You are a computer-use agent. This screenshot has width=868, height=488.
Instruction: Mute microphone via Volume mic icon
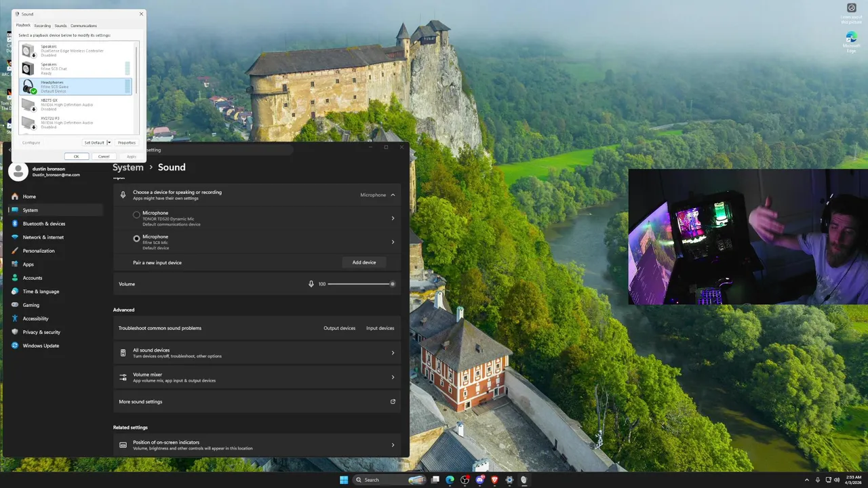311,284
